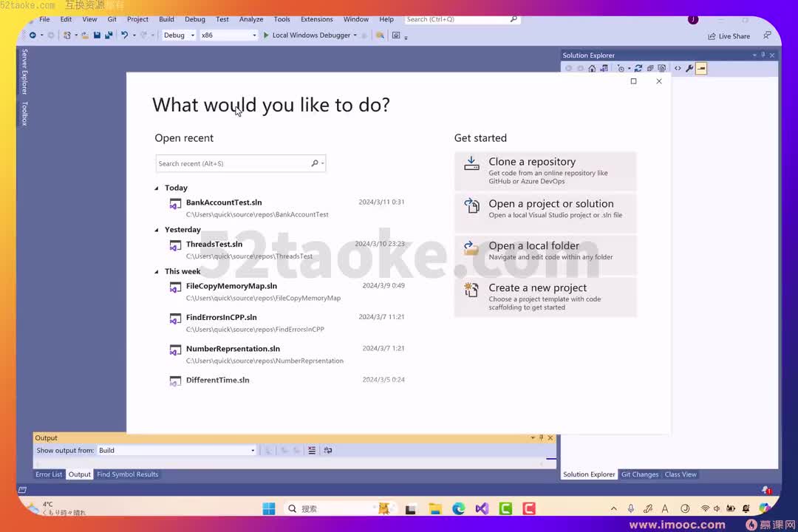Open the Edit menu
Screen dimensions: 798x532
pyautogui.click(x=66, y=19)
